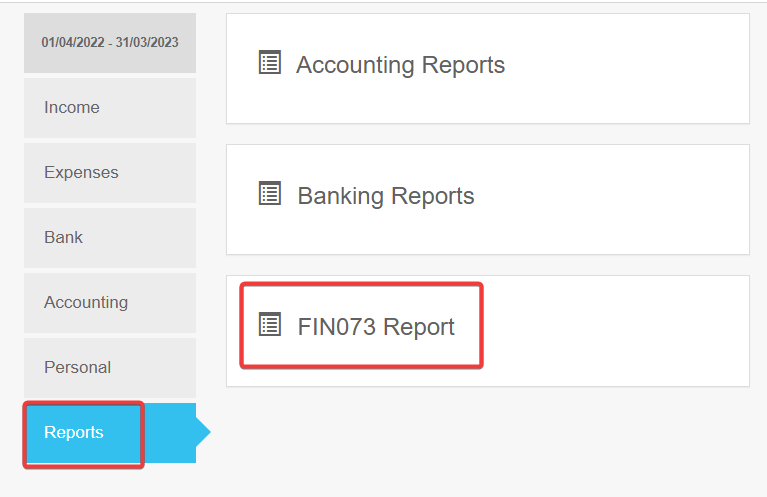Click the 01/04/2022 start date text

point(72,43)
